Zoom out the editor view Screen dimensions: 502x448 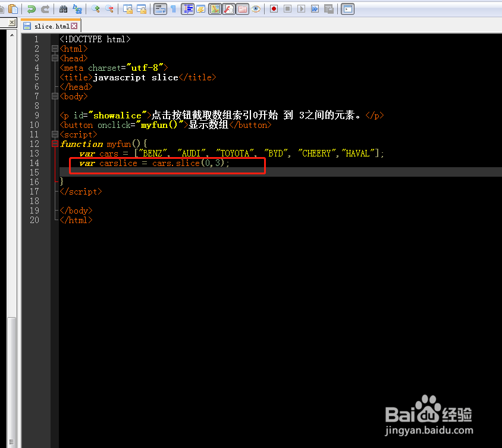coord(109,9)
